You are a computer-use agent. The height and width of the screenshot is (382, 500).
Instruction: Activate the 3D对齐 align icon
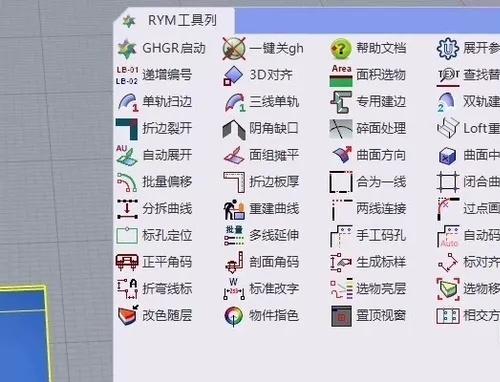[233, 76]
